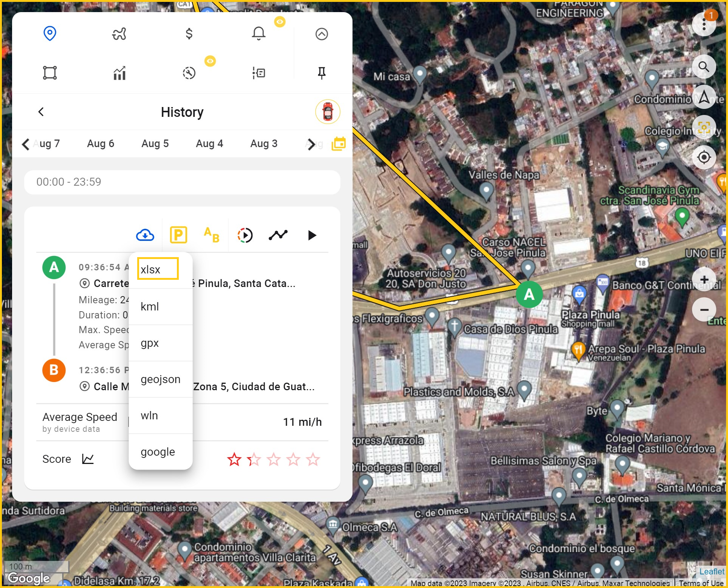This screenshot has height=588, width=728.
Task: Toggle eye badge above history icon
Action: [x=210, y=61]
